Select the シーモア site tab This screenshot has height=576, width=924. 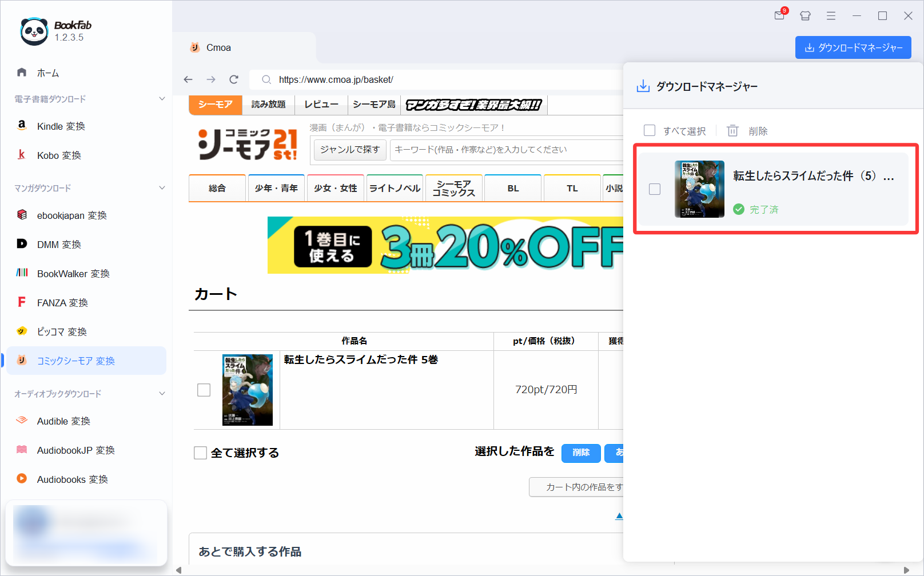pyautogui.click(x=216, y=105)
